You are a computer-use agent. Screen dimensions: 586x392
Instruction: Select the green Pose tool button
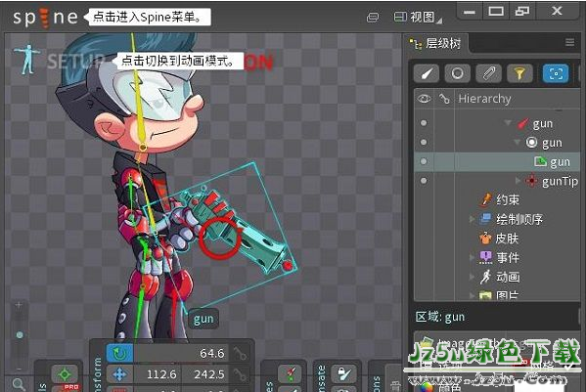coord(65,373)
